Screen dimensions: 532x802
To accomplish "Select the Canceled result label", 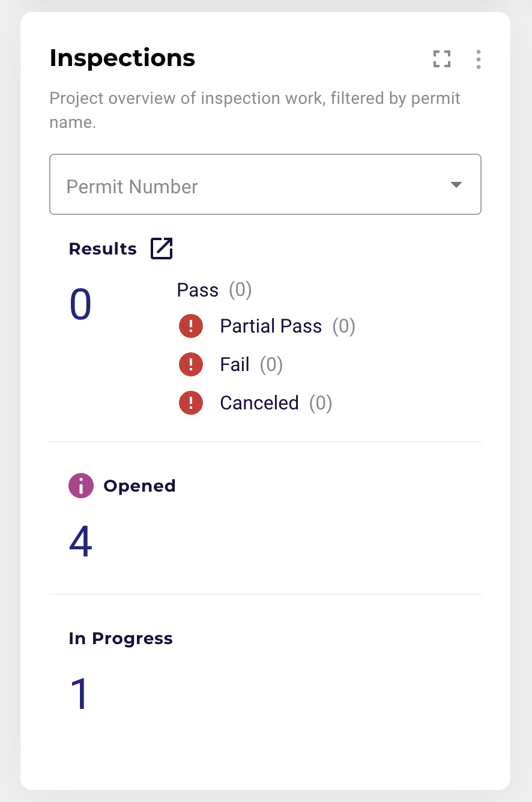I will click(259, 403).
